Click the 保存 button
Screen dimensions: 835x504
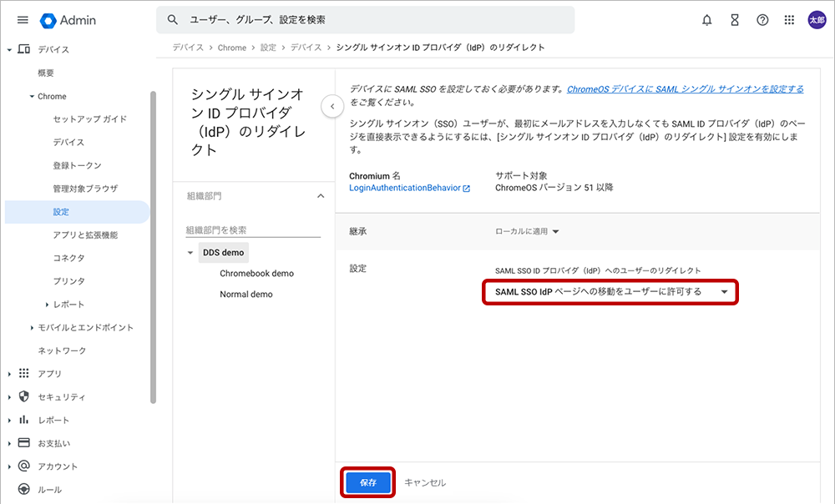point(368,482)
